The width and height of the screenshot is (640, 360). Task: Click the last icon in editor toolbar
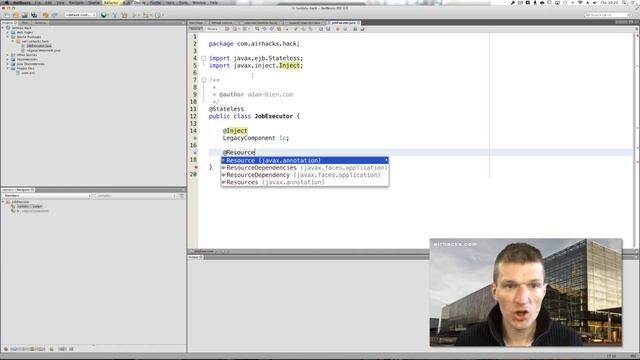pos(362,29)
